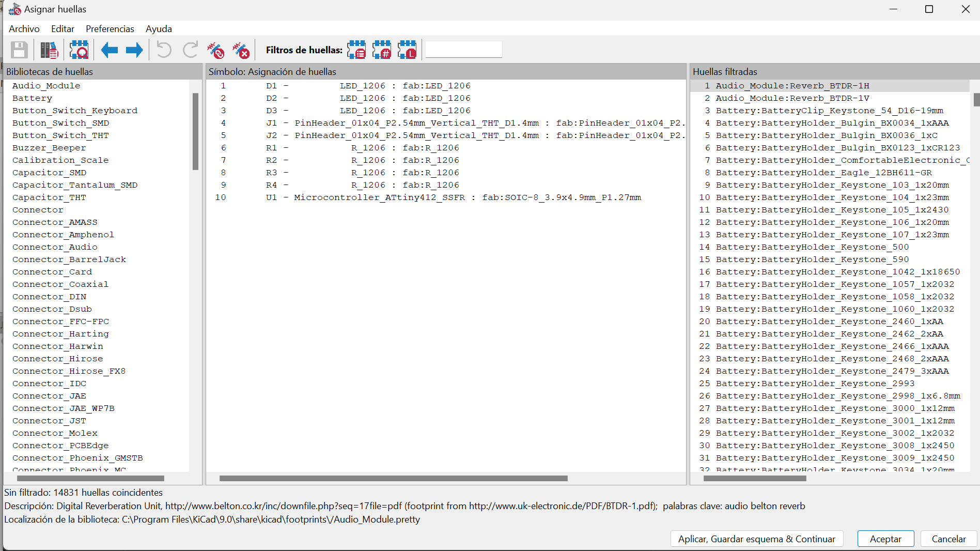Select footprint BatteryHolder_Keystone_1042_1x18650
This screenshot has height=551, width=980.
(830, 272)
